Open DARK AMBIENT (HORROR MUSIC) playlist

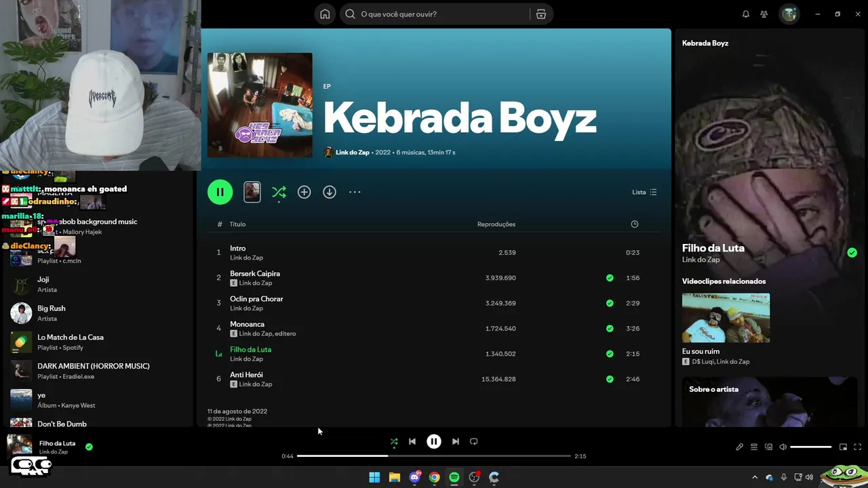click(x=98, y=371)
